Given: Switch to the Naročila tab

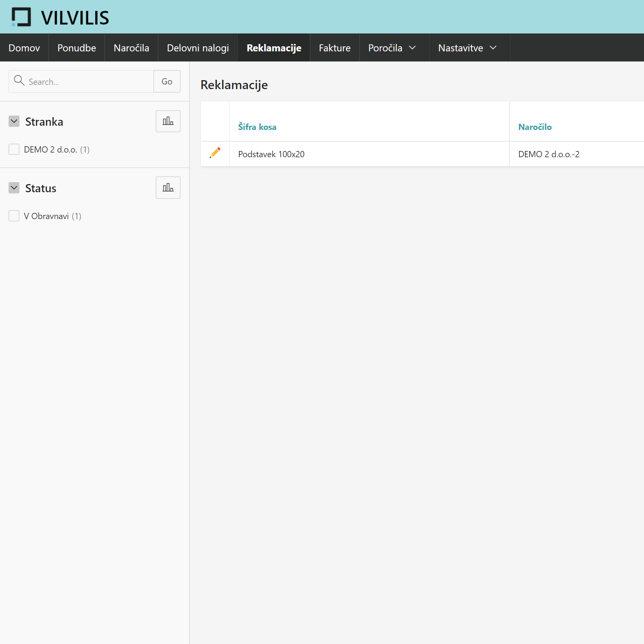Looking at the screenshot, I should pos(131,48).
